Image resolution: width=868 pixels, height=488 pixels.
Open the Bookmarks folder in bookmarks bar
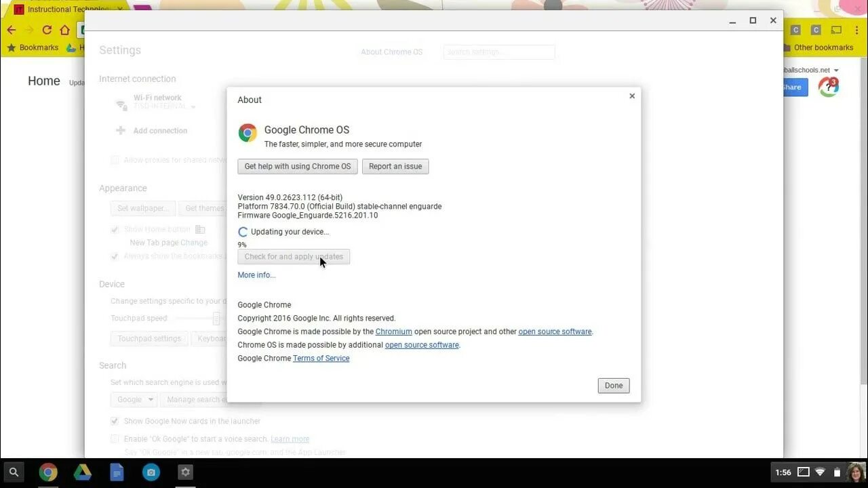[33, 47]
